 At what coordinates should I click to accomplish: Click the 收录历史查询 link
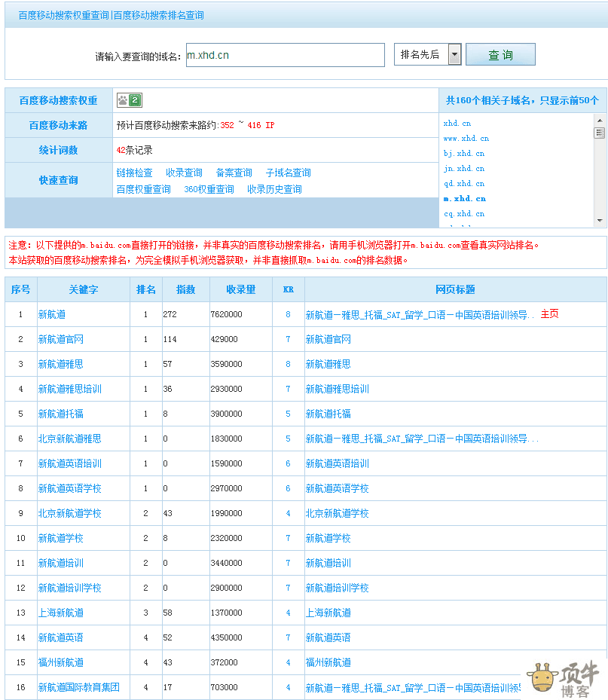point(274,189)
